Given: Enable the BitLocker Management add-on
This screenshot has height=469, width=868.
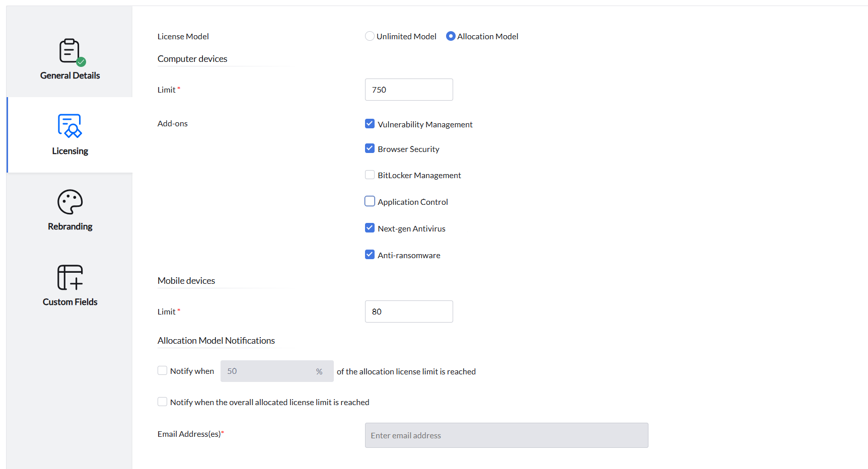Looking at the screenshot, I should (x=370, y=175).
